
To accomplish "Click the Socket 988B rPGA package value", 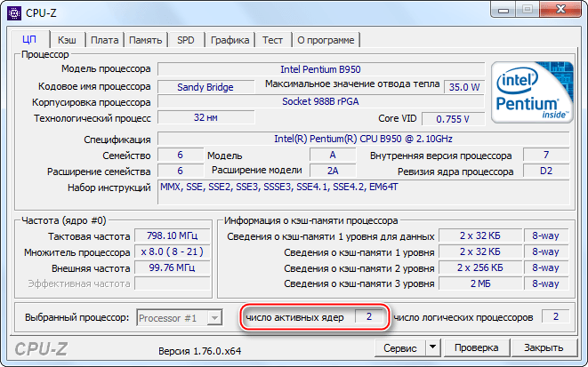I will (320, 101).
